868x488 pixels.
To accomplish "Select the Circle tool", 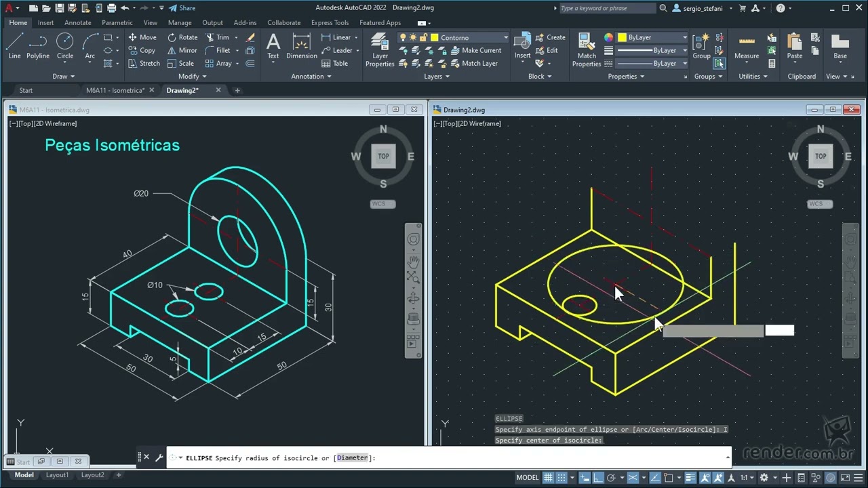I will [65, 46].
